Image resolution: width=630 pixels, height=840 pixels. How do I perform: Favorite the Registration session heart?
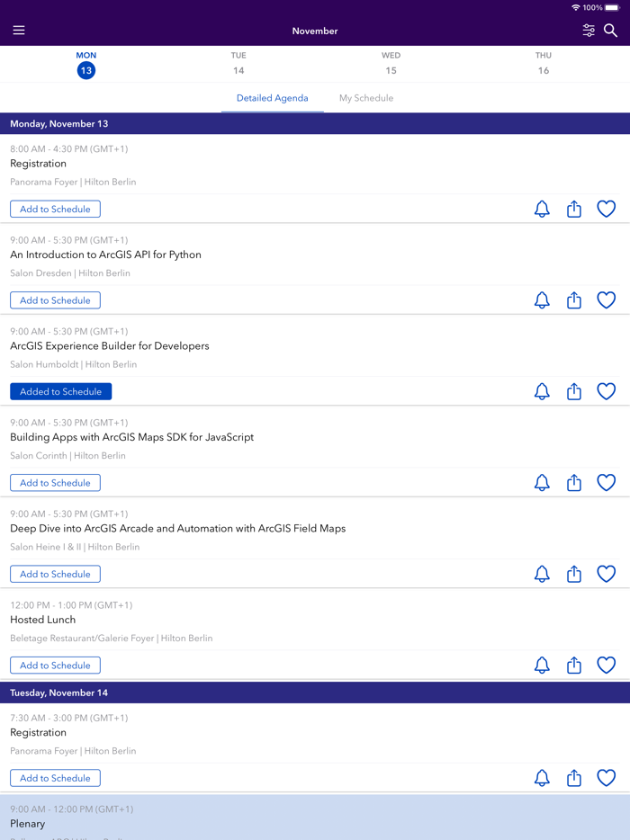pos(606,209)
